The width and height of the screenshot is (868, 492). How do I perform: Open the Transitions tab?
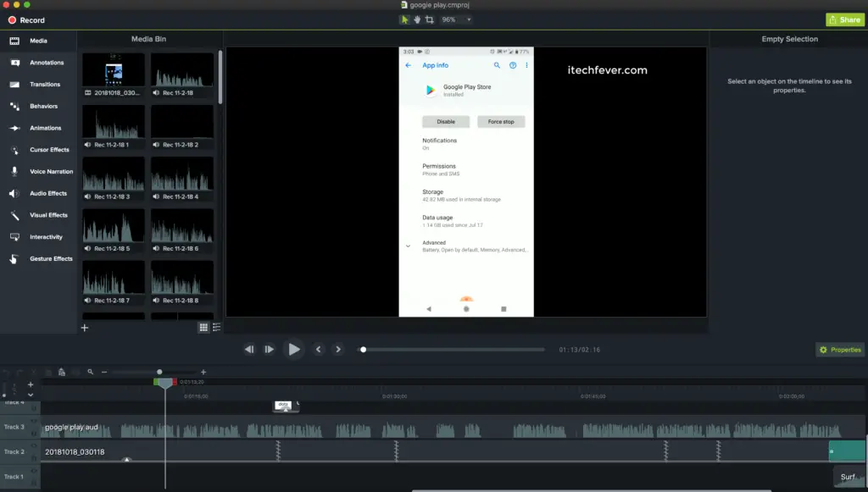37,85
